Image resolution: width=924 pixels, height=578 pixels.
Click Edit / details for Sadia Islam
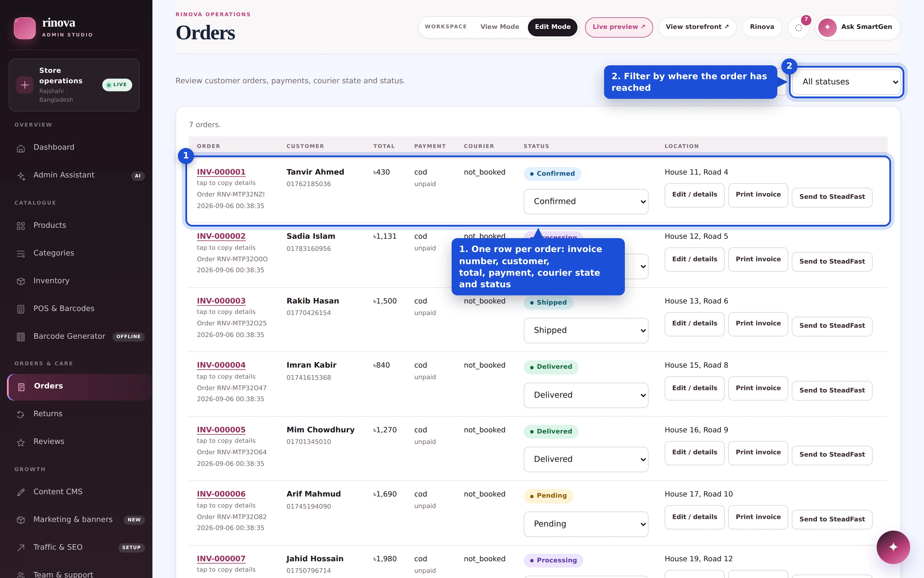click(x=694, y=260)
